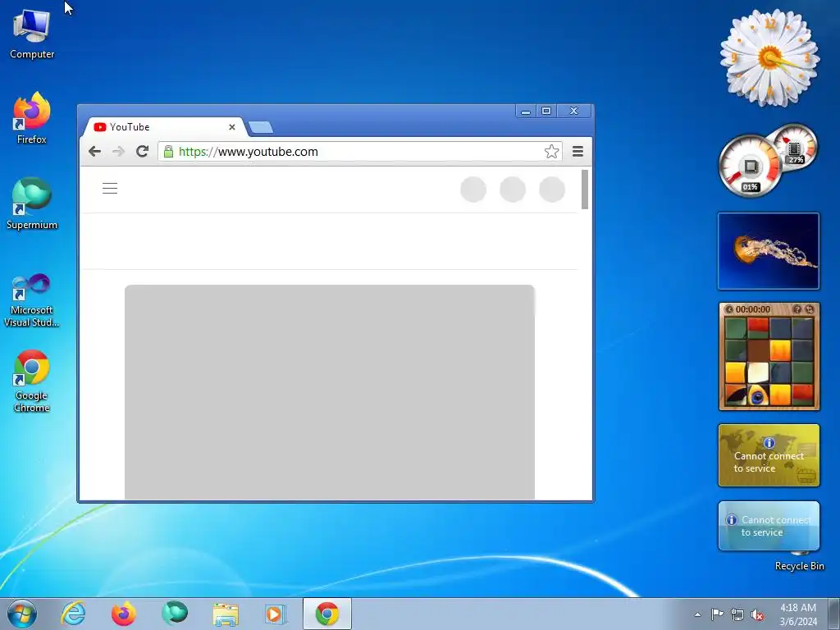Select the Google Chrome desktop shortcut

(32, 381)
